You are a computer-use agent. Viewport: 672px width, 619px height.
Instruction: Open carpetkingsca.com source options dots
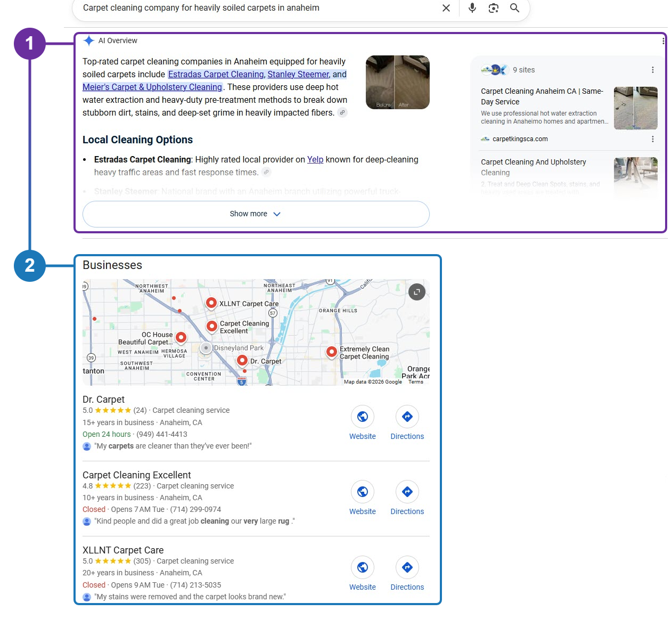tap(653, 139)
